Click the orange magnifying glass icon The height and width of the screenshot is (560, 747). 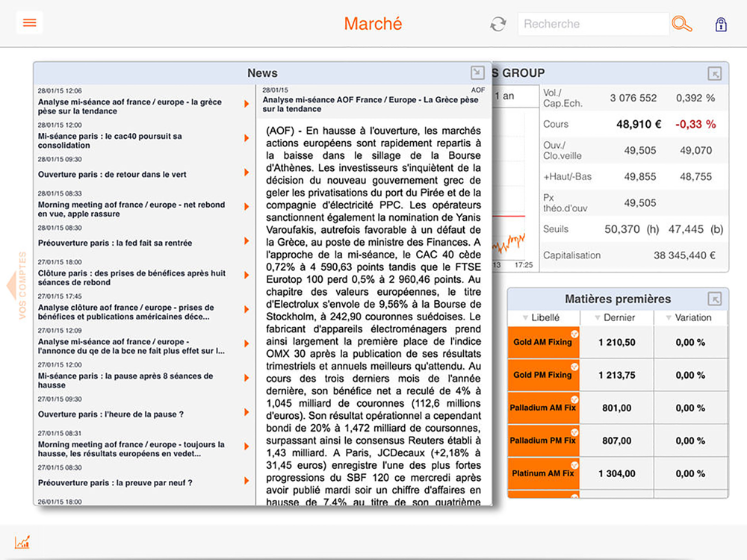681,24
